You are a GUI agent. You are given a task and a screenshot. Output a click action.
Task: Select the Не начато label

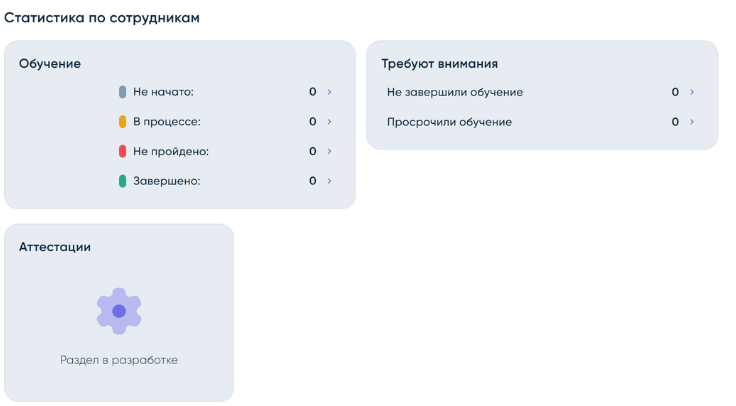point(163,92)
